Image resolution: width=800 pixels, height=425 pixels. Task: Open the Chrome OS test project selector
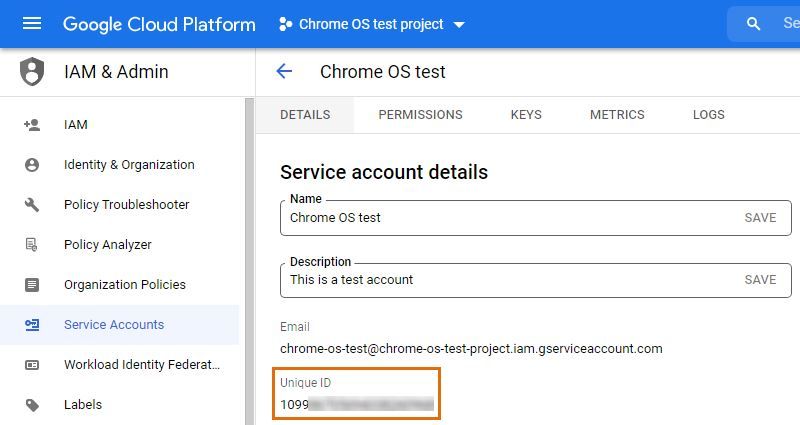pos(372,24)
